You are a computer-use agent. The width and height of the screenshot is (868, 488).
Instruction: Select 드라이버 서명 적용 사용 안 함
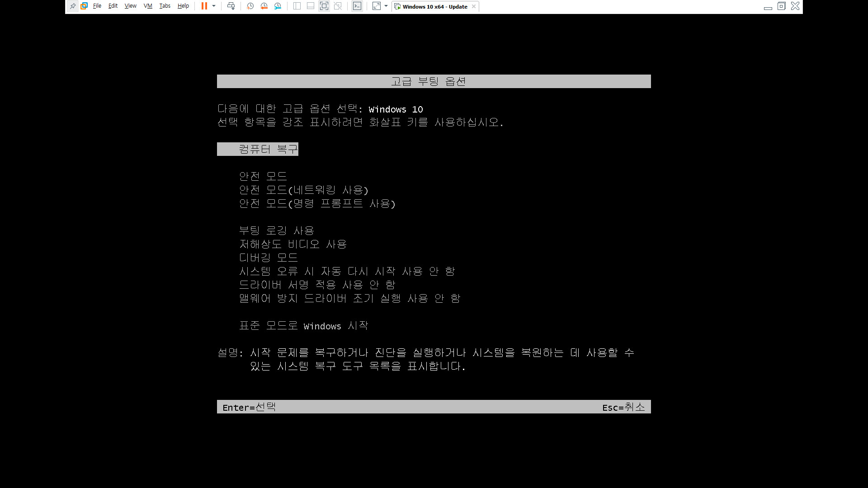(317, 285)
